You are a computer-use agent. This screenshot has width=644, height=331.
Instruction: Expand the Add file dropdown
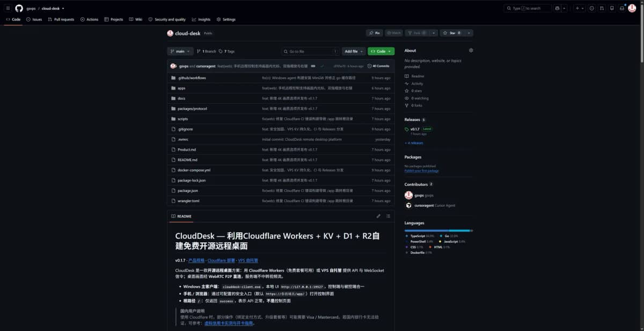(x=354, y=51)
